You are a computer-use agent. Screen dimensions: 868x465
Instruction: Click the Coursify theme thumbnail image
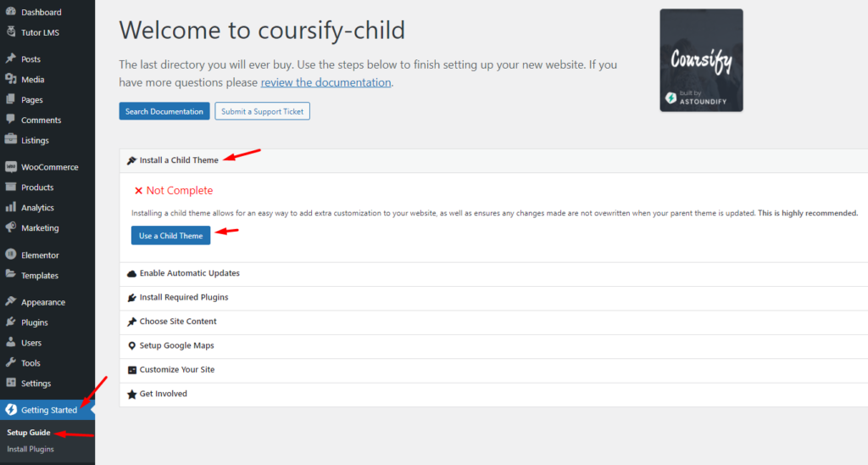tap(701, 60)
